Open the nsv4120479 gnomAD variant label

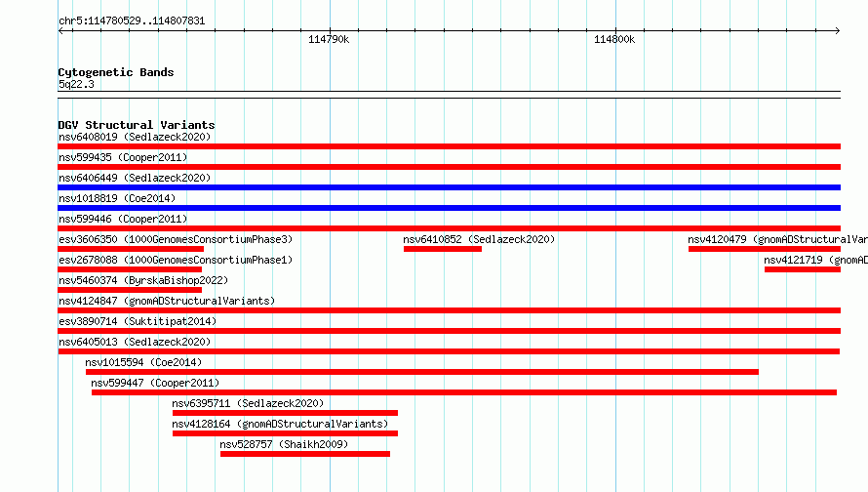pyautogui.click(x=777, y=239)
